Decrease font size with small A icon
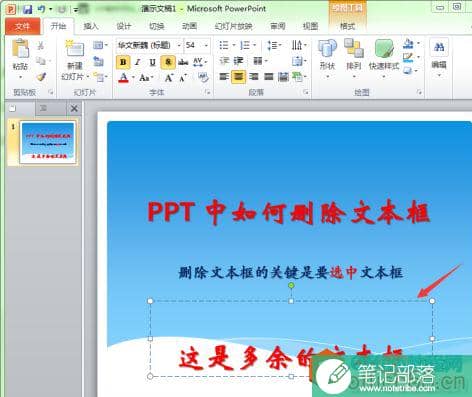This screenshot has width=472, height=397. [x=183, y=78]
